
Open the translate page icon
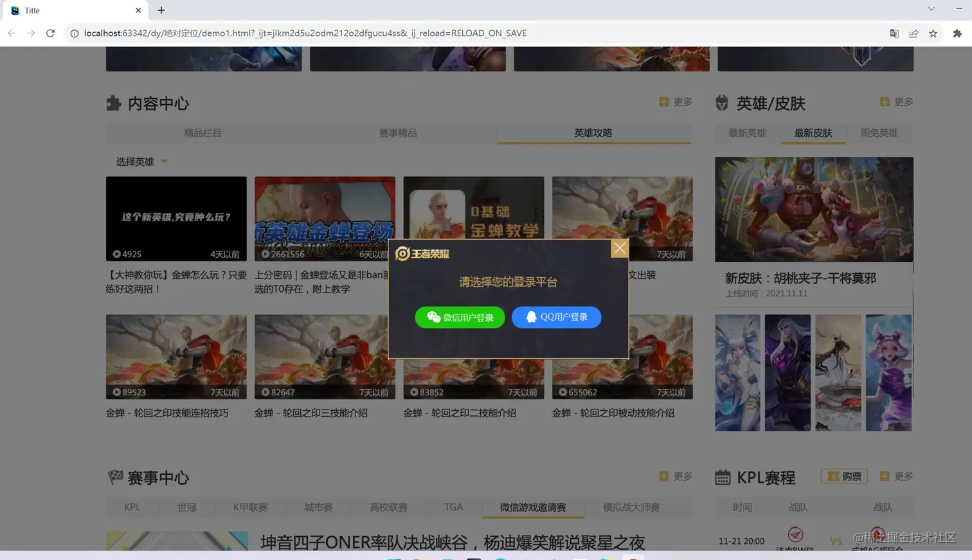tap(894, 33)
